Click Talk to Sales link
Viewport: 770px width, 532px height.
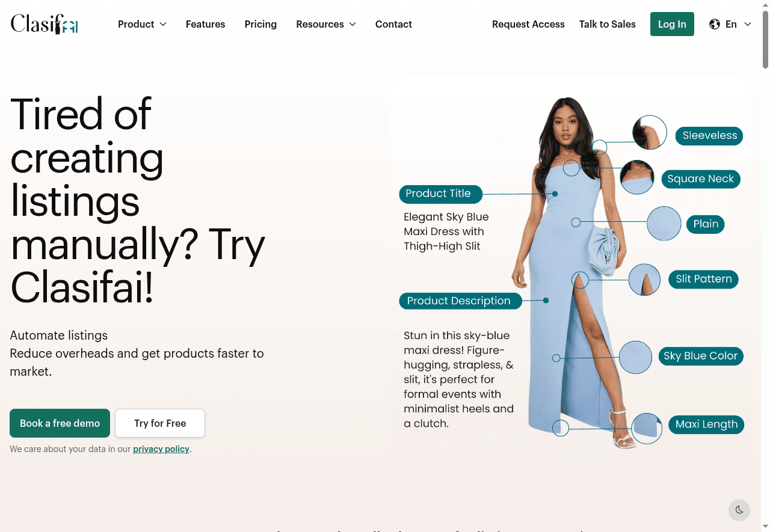(x=608, y=24)
